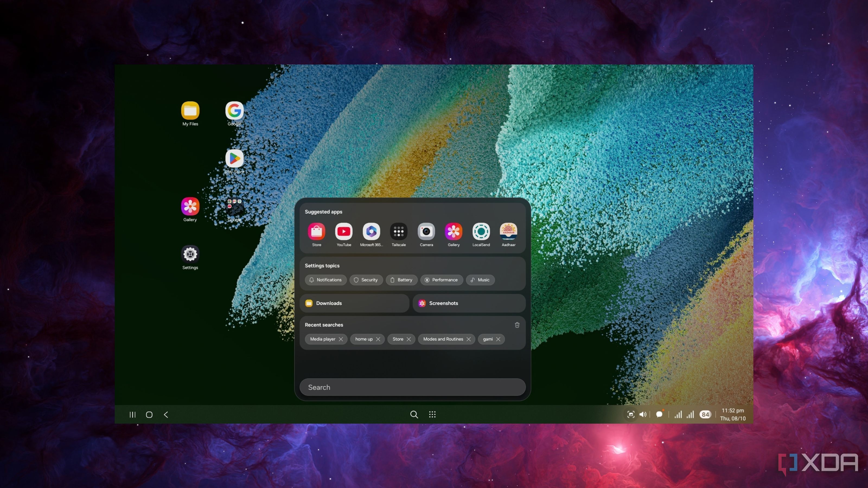Select the Battery settings topic
The width and height of the screenshot is (868, 488).
pos(401,280)
